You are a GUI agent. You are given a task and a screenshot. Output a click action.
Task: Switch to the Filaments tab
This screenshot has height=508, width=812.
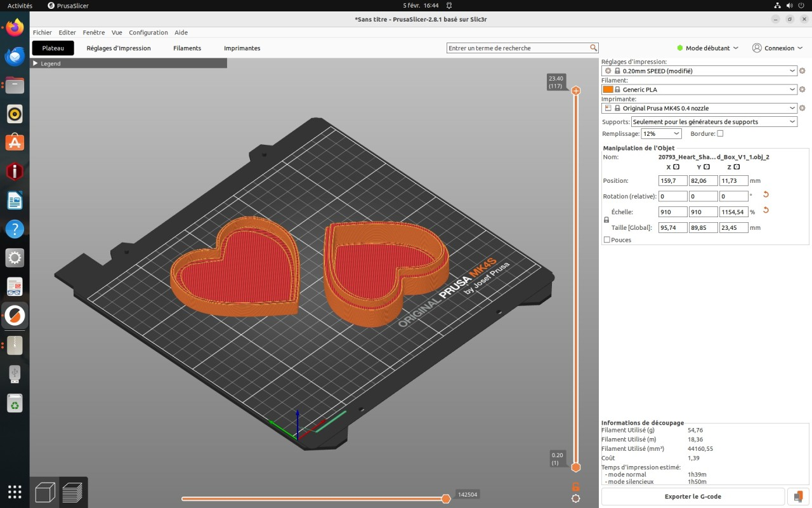tap(187, 48)
